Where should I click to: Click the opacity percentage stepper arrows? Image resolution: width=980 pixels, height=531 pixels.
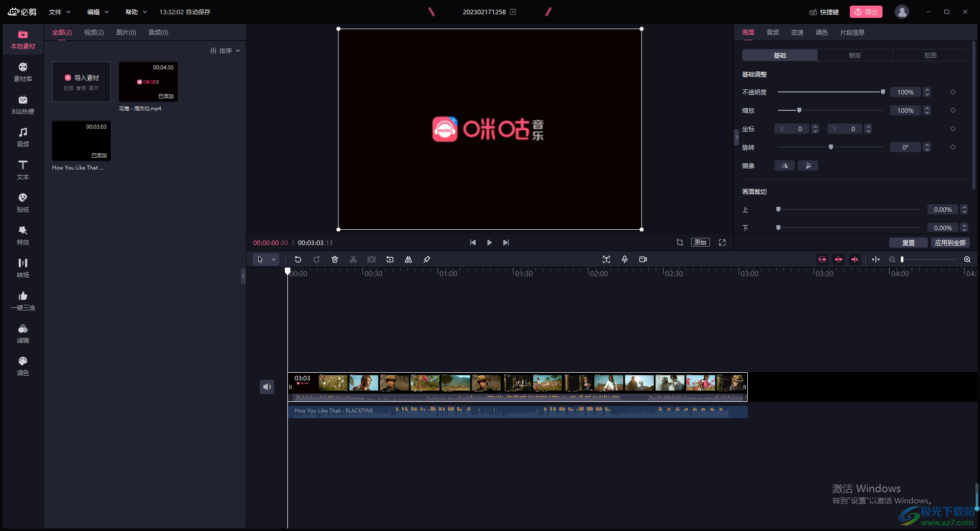coord(927,92)
